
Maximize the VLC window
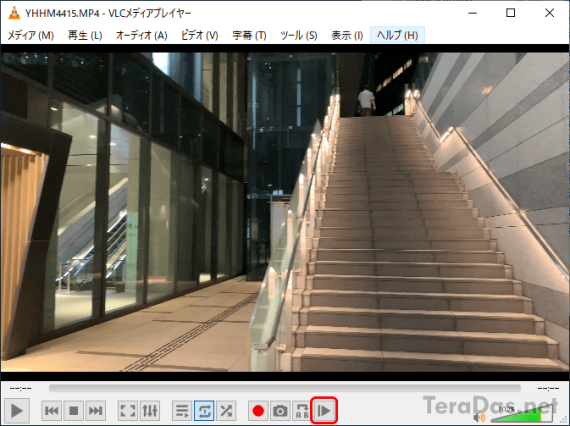[510, 13]
